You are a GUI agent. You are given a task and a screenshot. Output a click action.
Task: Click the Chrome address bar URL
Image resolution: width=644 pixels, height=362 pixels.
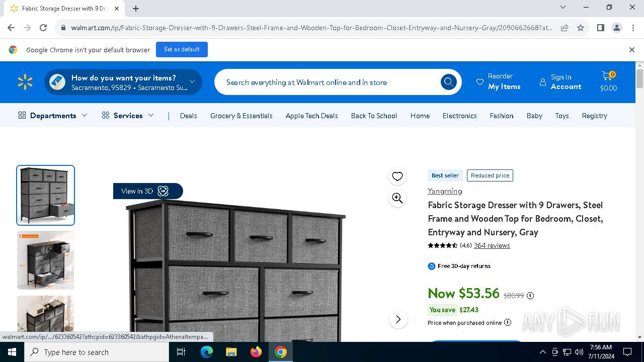coord(312,28)
